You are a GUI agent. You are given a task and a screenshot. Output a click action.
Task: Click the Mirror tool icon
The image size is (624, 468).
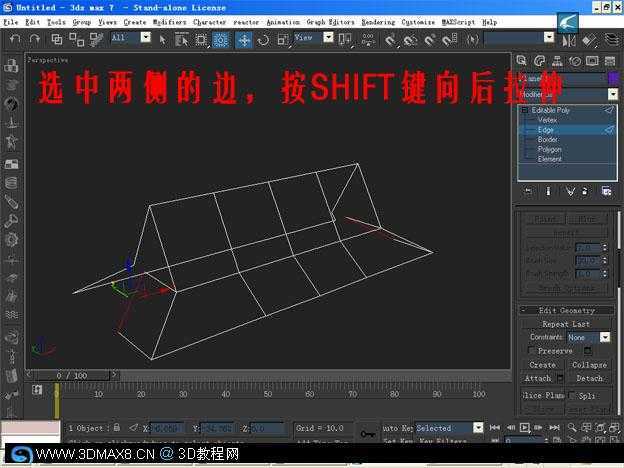tap(569, 40)
